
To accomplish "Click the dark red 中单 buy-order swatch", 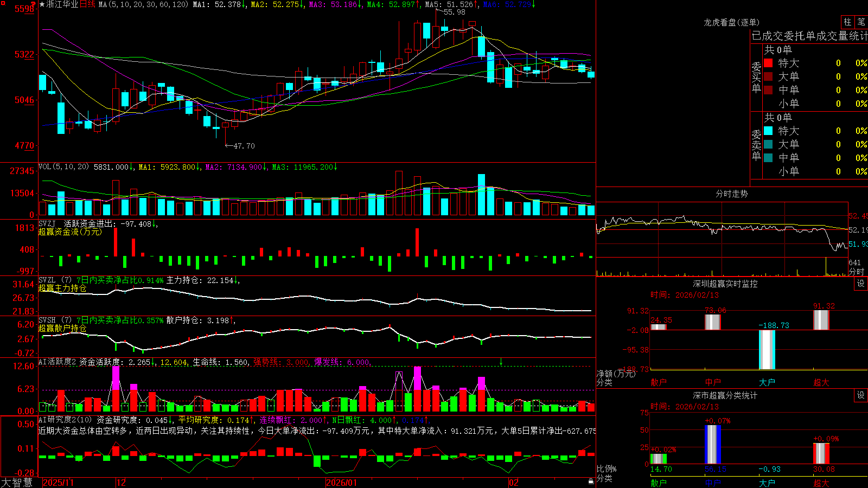I will 768,90.
